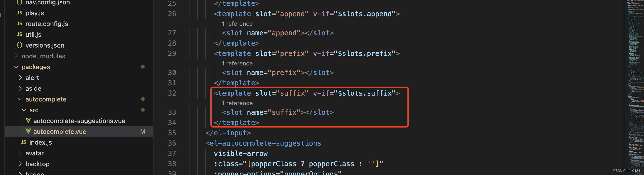Expand the avatar folder

(20, 153)
